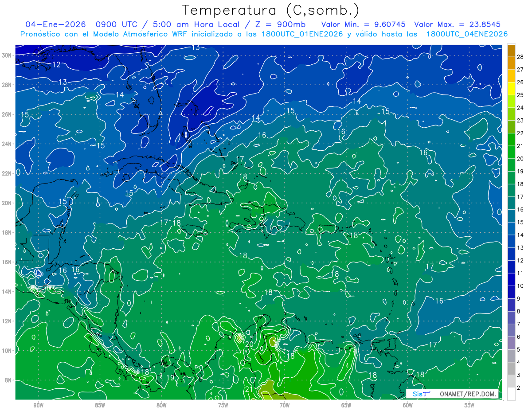Click the 22N latitude axis label
This screenshot has height=411, width=532.
point(7,173)
